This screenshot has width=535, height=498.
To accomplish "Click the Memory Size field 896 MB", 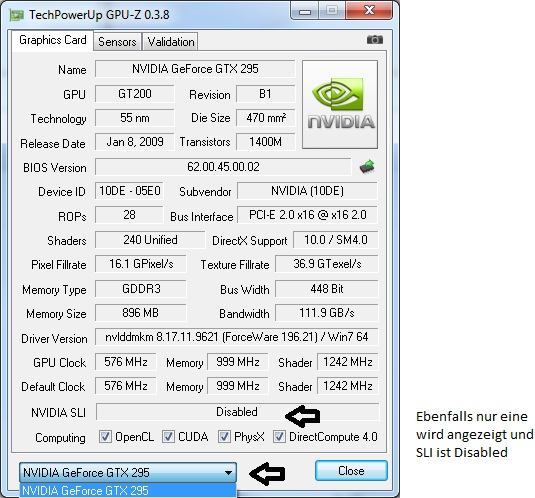I will [x=141, y=313].
